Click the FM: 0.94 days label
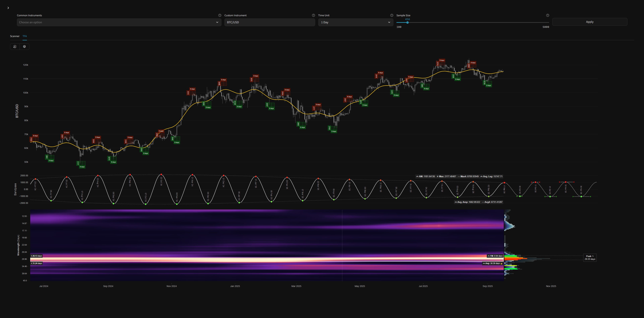This screenshot has height=318, width=644. [495, 256]
